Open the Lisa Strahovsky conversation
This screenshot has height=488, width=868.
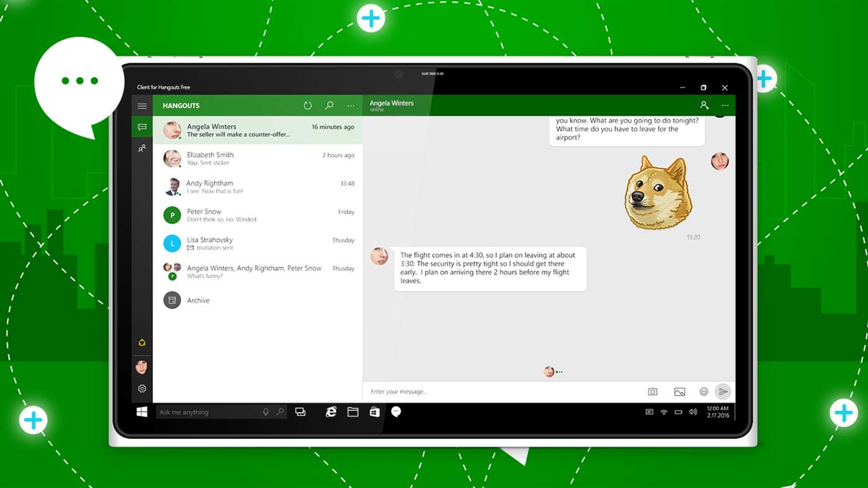257,243
